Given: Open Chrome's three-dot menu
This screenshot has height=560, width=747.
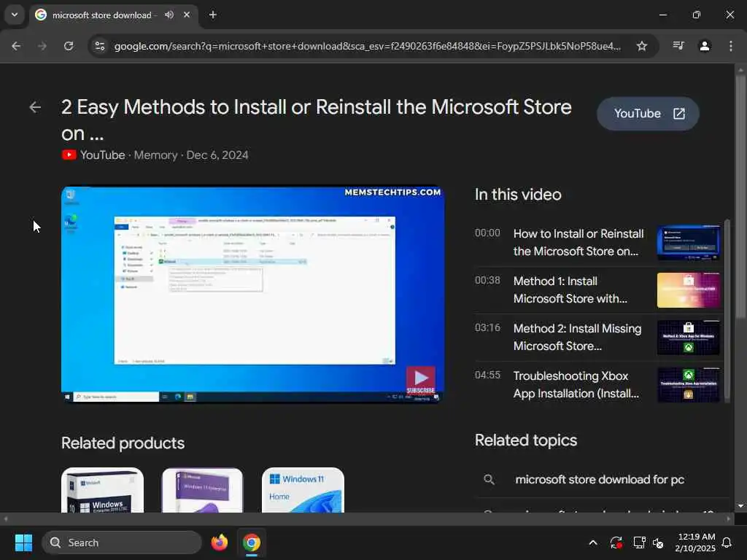Looking at the screenshot, I should [x=731, y=46].
